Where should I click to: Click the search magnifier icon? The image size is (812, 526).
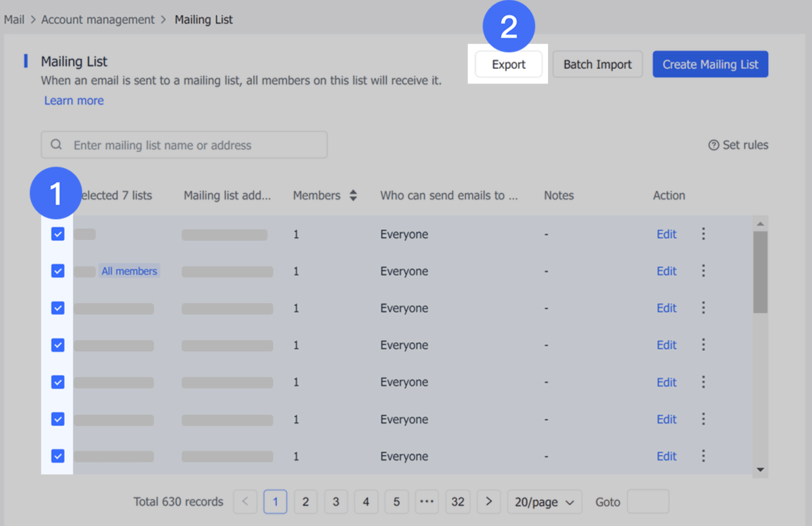56,145
